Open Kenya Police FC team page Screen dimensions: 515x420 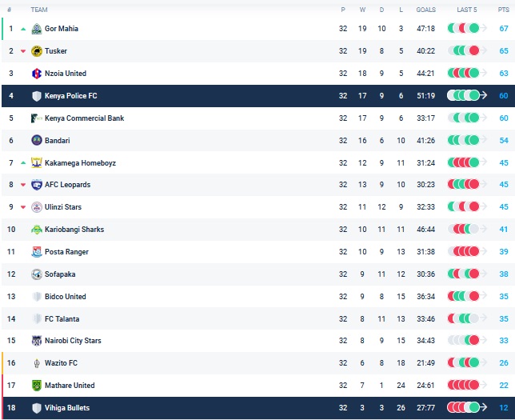(x=70, y=96)
